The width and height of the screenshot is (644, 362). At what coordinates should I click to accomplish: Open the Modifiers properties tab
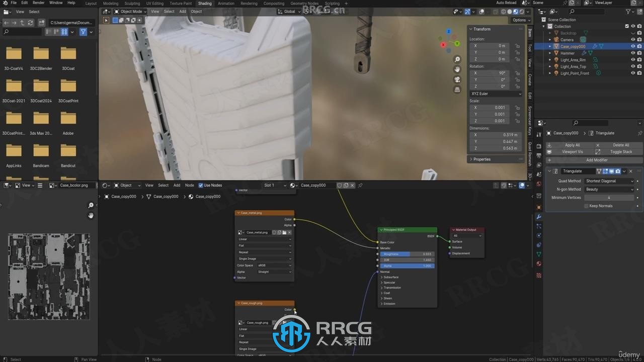pos(539,216)
